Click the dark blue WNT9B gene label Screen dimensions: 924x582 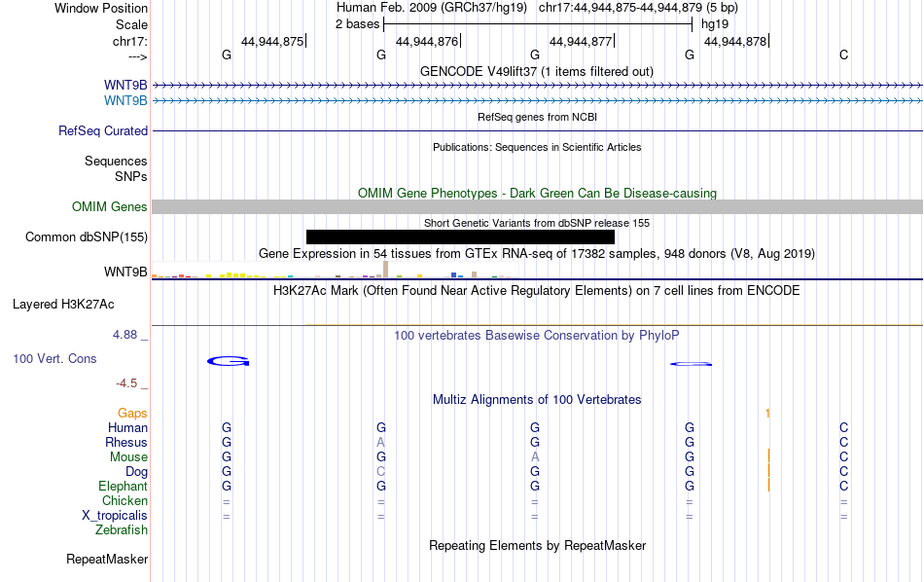[x=125, y=86]
